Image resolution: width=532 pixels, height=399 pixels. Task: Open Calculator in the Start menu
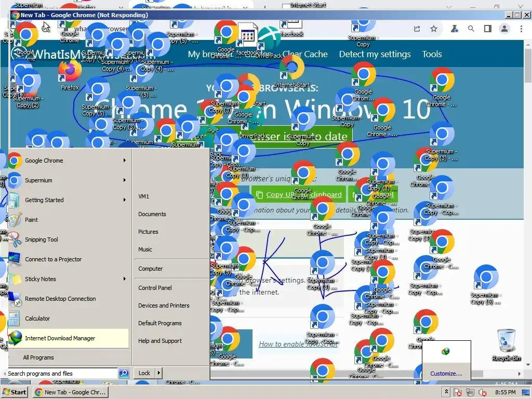pos(68,318)
